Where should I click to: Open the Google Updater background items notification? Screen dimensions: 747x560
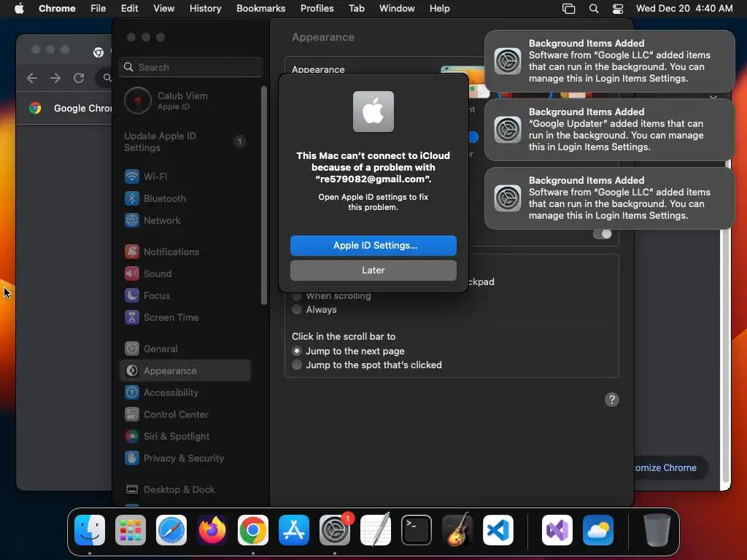click(609, 130)
